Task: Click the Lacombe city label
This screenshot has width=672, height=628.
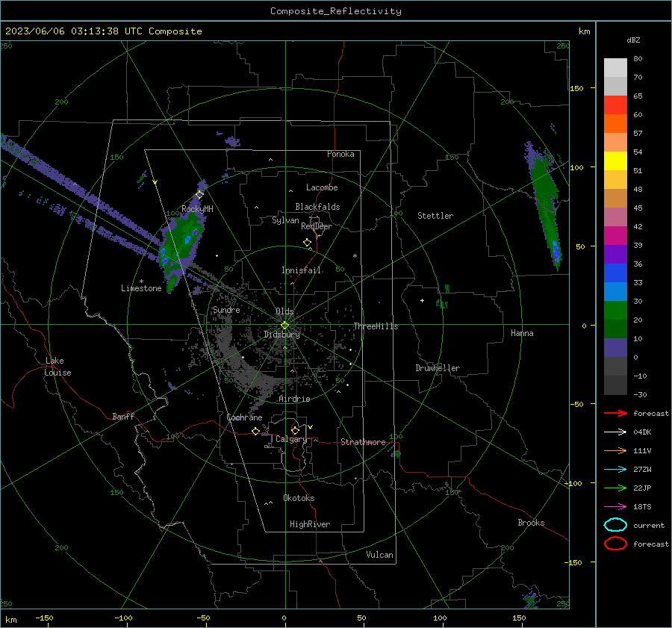Action: tap(322, 187)
